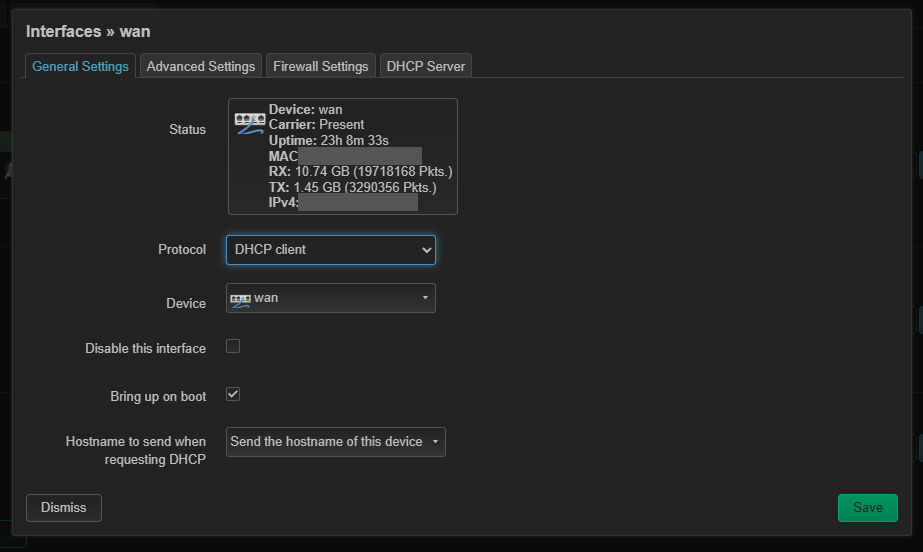Click the Dismiss button
This screenshot has height=552, width=923.
(64, 508)
